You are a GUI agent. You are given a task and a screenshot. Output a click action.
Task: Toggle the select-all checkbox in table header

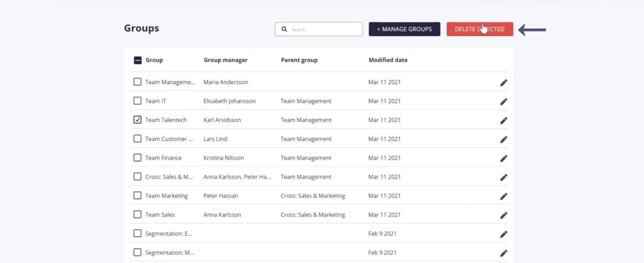click(137, 60)
